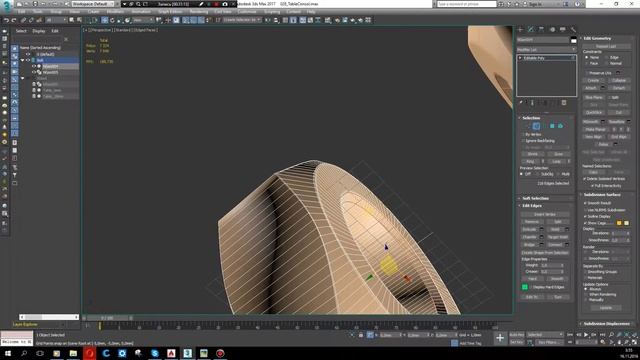Toggle 3D Snaps in toolbar
The width and height of the screenshot is (640, 360).
[x=186, y=20]
